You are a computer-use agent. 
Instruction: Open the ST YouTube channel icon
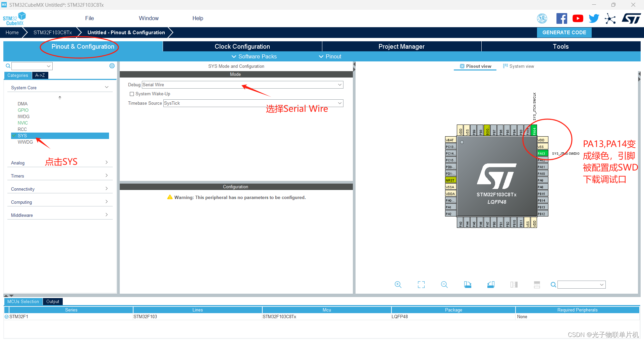[578, 18]
